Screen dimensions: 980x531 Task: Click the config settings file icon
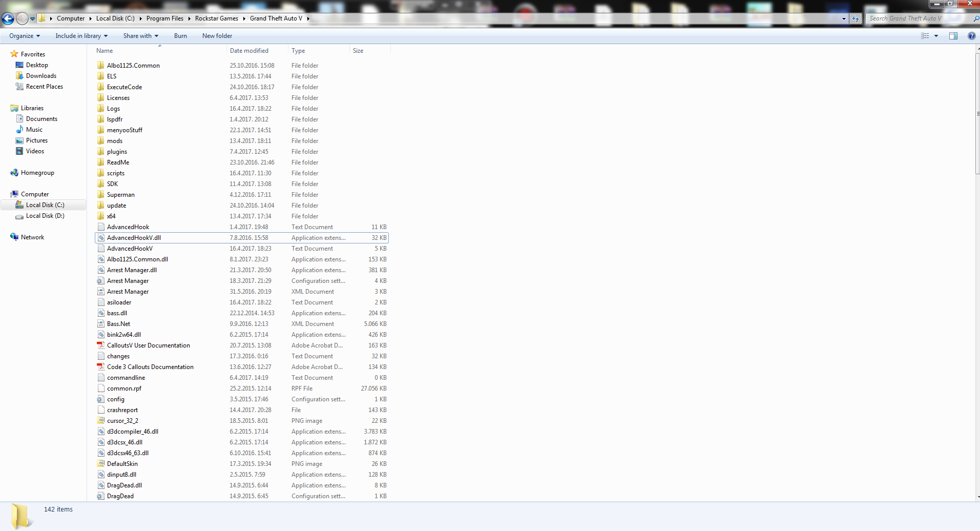(101, 399)
